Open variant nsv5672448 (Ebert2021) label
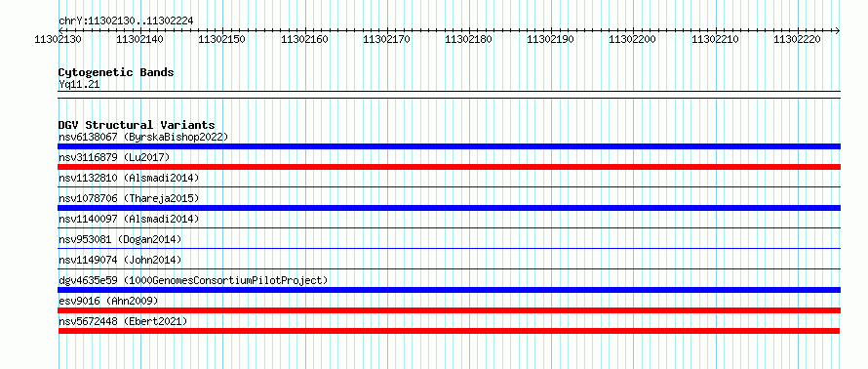Image resolution: width=868 pixels, height=369 pixels. (x=123, y=321)
